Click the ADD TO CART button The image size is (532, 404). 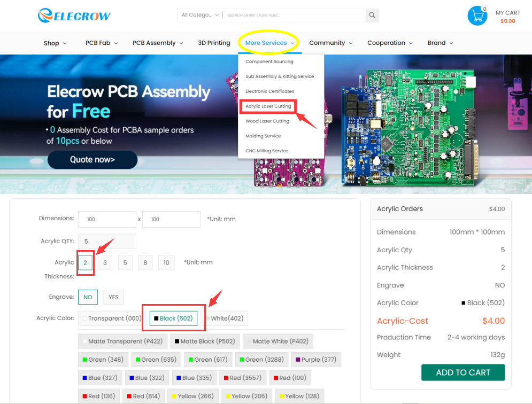tap(463, 372)
